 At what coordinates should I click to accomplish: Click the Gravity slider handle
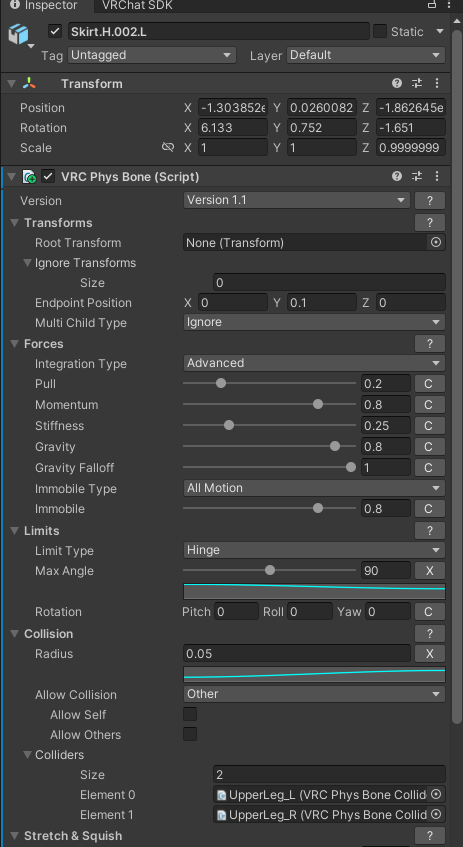[x=335, y=446]
